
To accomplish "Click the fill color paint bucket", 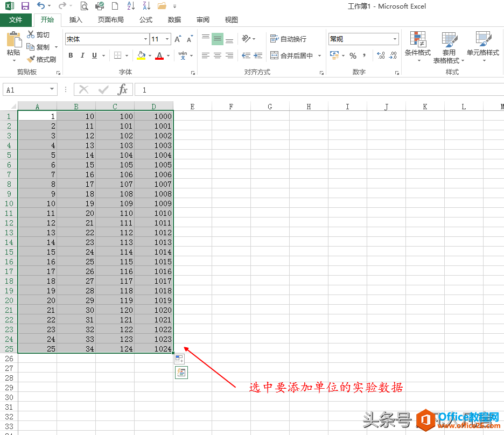I will coord(142,55).
